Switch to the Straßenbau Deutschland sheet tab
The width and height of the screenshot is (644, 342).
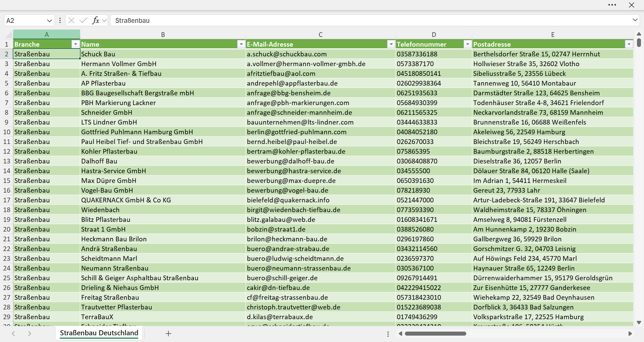[x=99, y=333]
